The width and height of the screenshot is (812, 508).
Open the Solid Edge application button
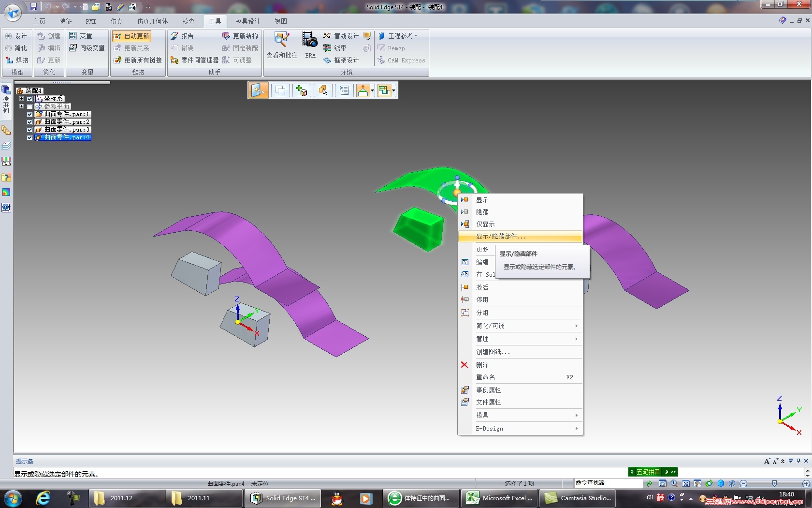13,12
